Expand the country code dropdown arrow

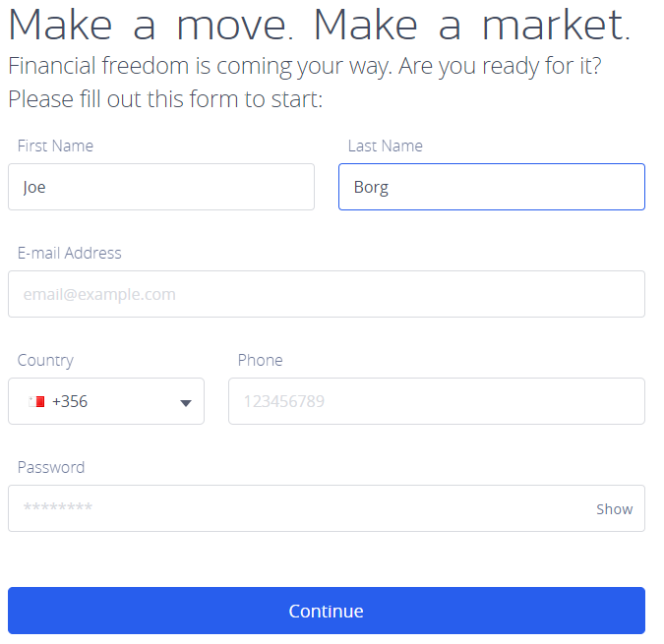click(185, 402)
